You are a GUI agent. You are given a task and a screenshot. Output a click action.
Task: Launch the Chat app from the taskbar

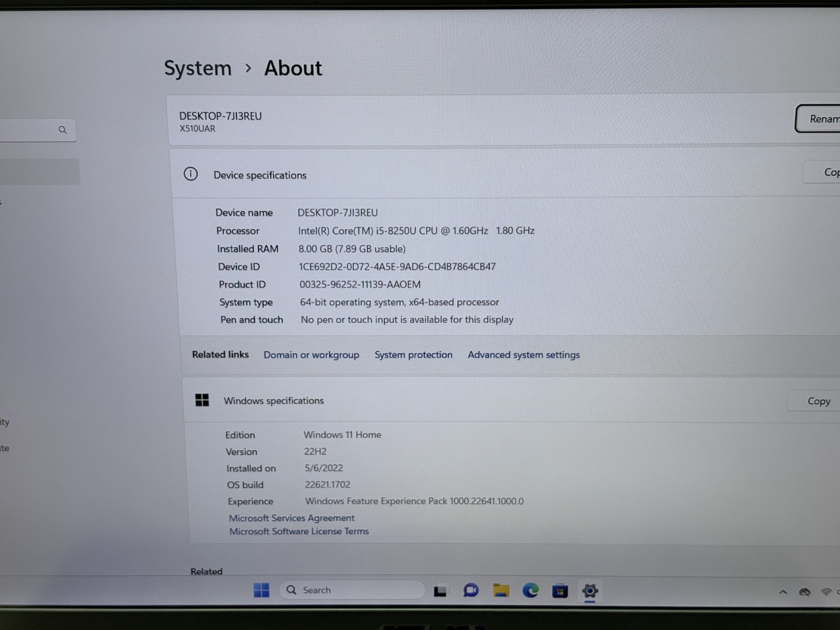coord(471,591)
